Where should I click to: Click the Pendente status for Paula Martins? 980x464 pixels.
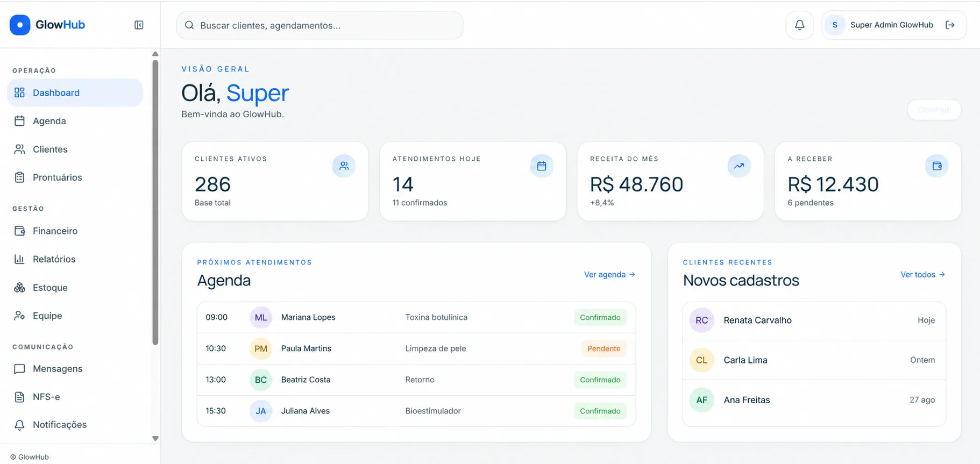click(603, 348)
